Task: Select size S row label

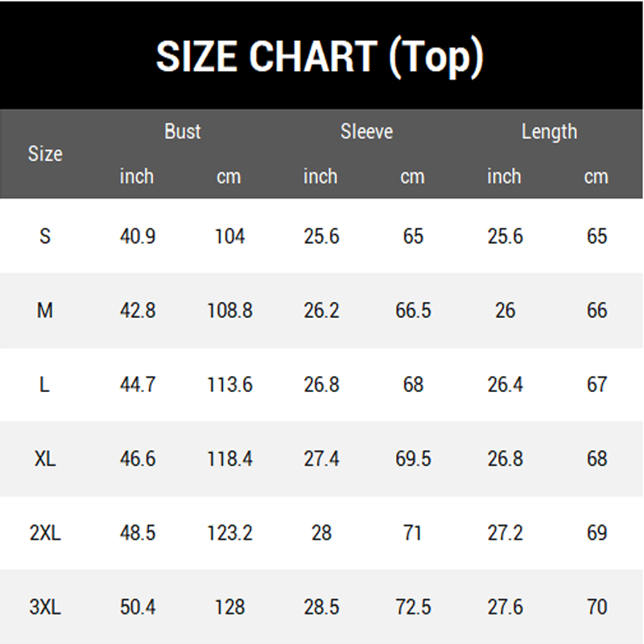Action: pyautogui.click(x=45, y=236)
